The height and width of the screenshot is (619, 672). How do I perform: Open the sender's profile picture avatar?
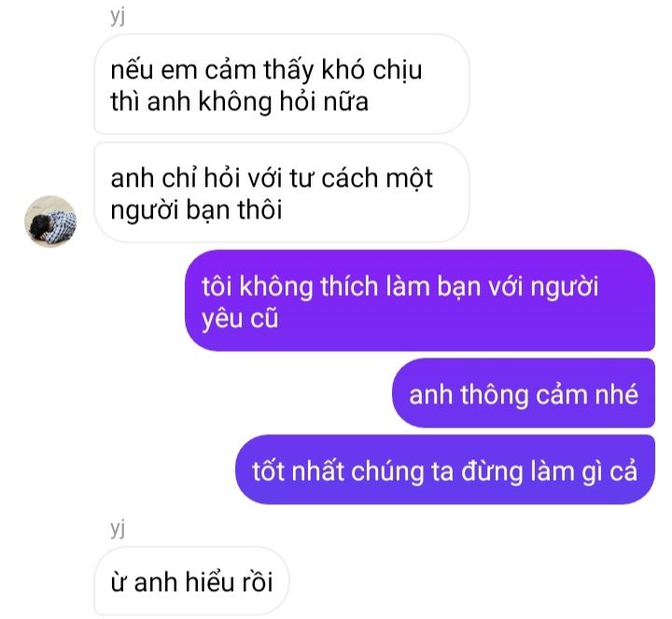point(50,221)
